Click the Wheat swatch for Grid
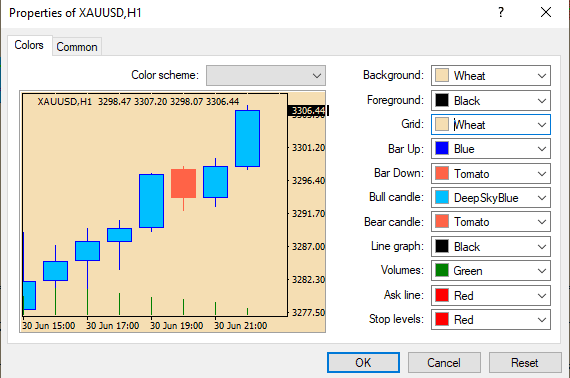 [442, 124]
